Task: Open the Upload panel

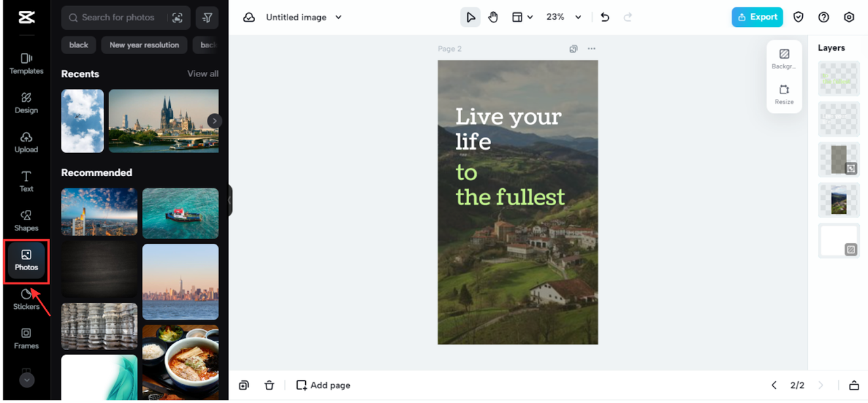Action: (x=26, y=142)
